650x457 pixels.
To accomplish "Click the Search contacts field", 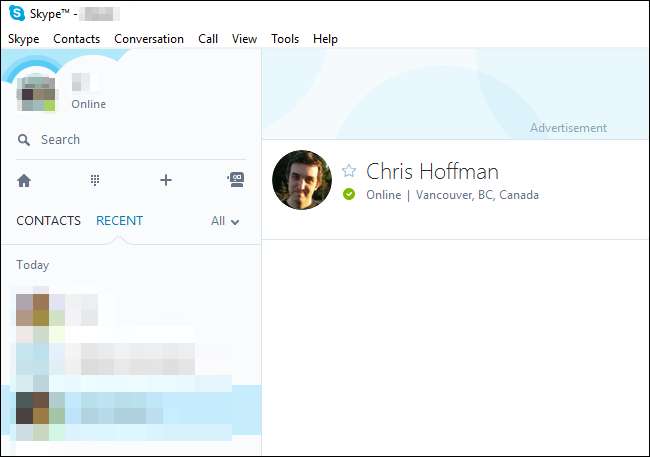I will pyautogui.click(x=130, y=140).
